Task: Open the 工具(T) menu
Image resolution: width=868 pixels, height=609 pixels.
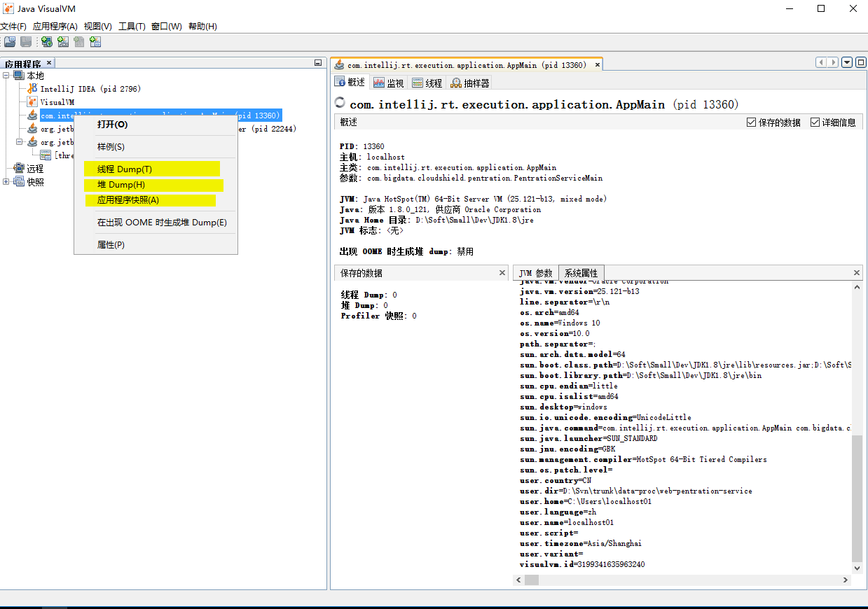Action: point(132,27)
